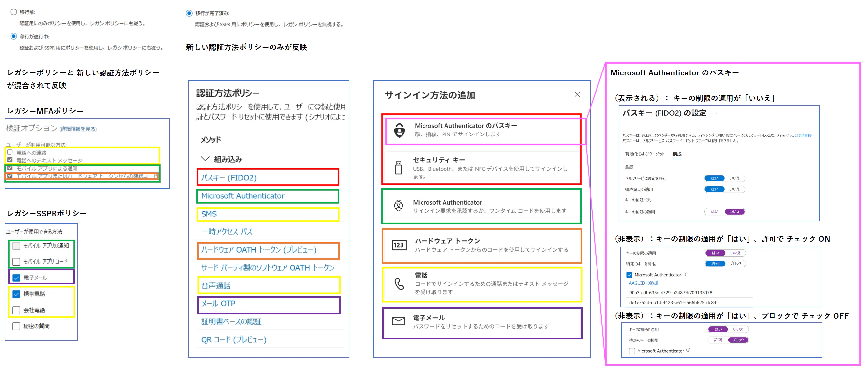
Task: Check Microsoft Authenticator under ブロック setting
Action: point(632,351)
